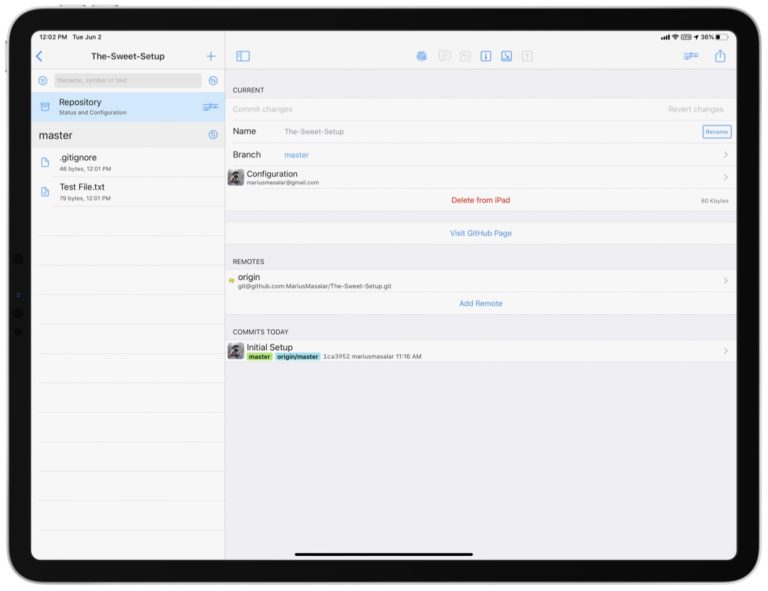Click Visit GitHub Page

click(480, 233)
